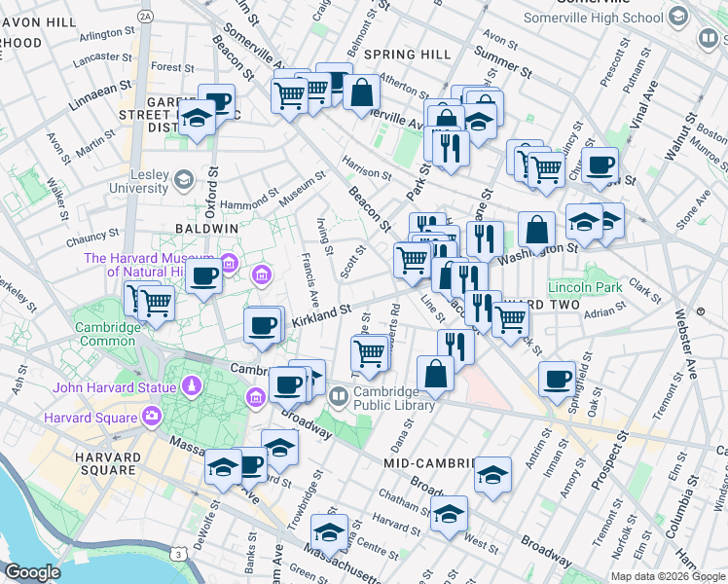
Task: Click graduation cap marker near Chatham St
Action: coord(449,514)
